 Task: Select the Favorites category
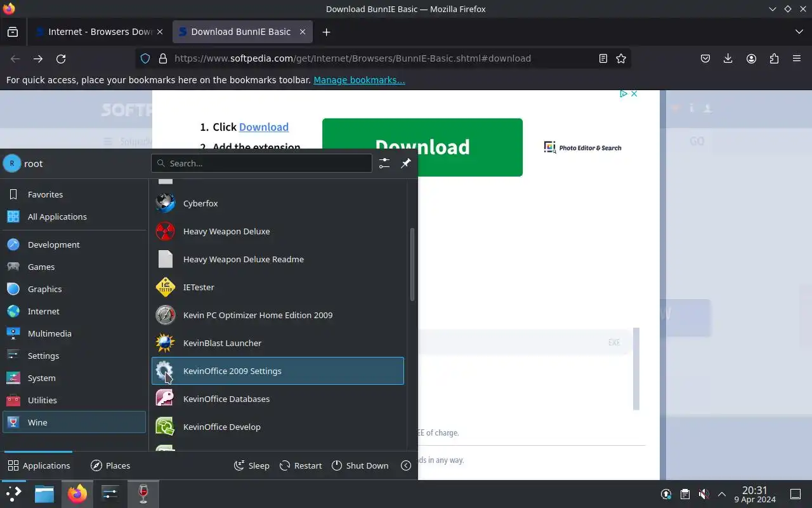[74, 194]
